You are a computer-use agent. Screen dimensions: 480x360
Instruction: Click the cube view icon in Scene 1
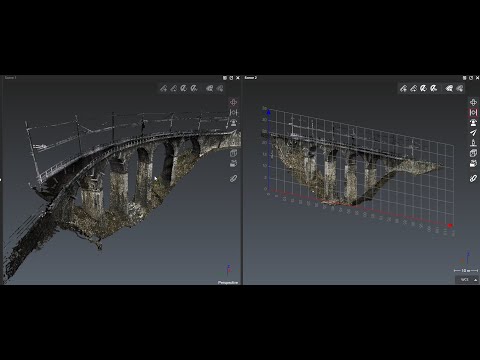pos(234,153)
